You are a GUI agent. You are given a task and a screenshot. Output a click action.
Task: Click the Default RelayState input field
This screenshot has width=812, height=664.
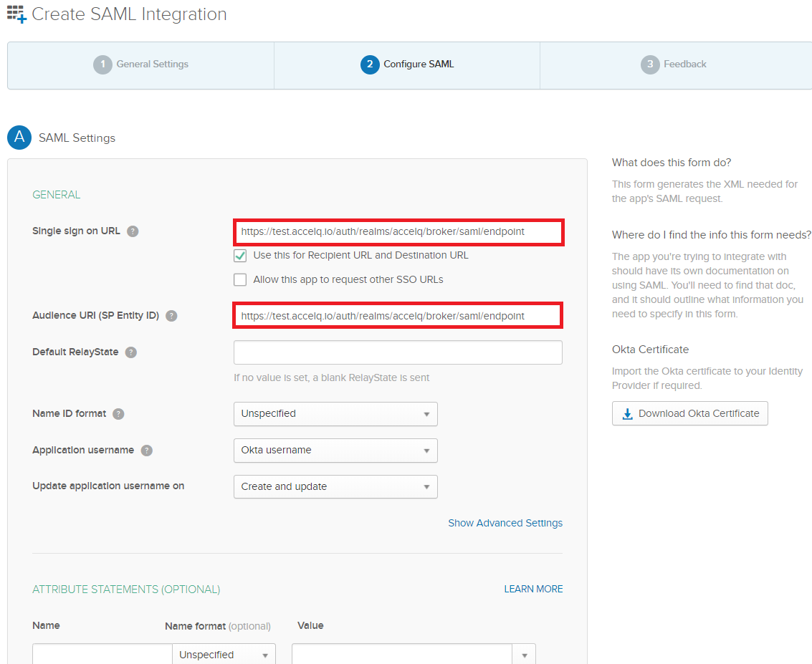[398, 352]
